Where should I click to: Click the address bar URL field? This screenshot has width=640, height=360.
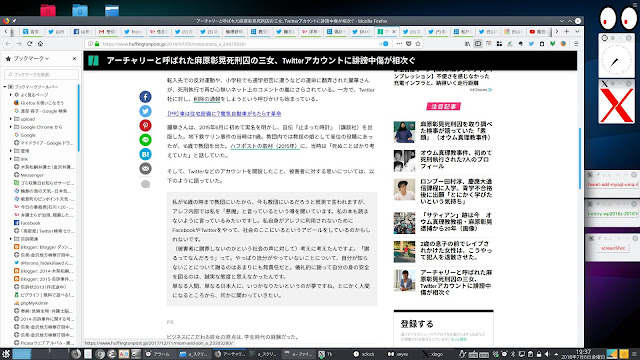click(237, 44)
